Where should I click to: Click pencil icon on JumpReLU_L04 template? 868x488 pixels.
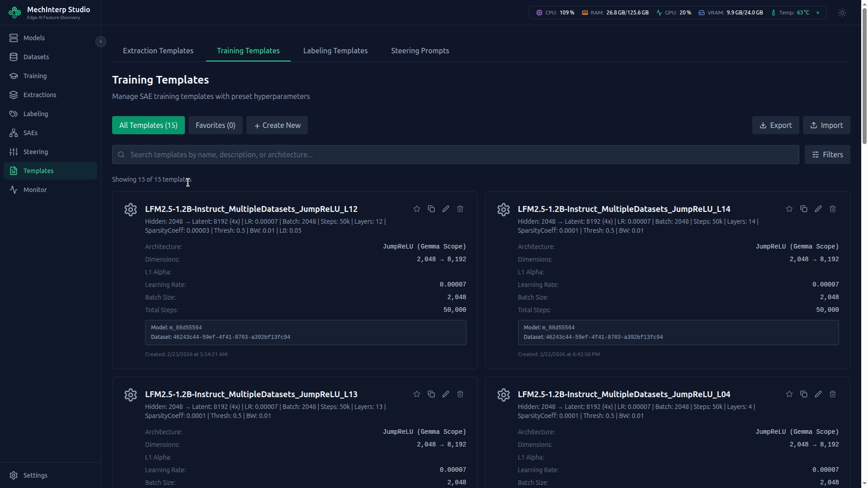tap(818, 394)
